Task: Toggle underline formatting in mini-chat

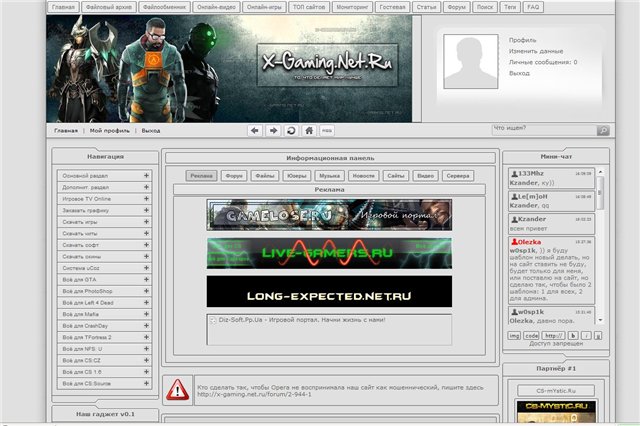Action: click(598, 335)
